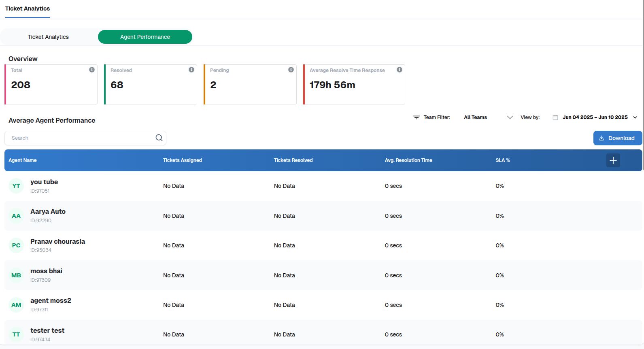Click the YT avatar for you tube
Screen dimensions: 644x349
[x=16, y=186]
